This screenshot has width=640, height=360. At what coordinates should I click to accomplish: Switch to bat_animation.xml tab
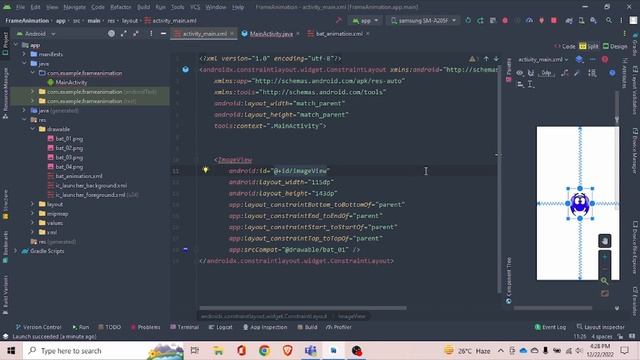339,34
